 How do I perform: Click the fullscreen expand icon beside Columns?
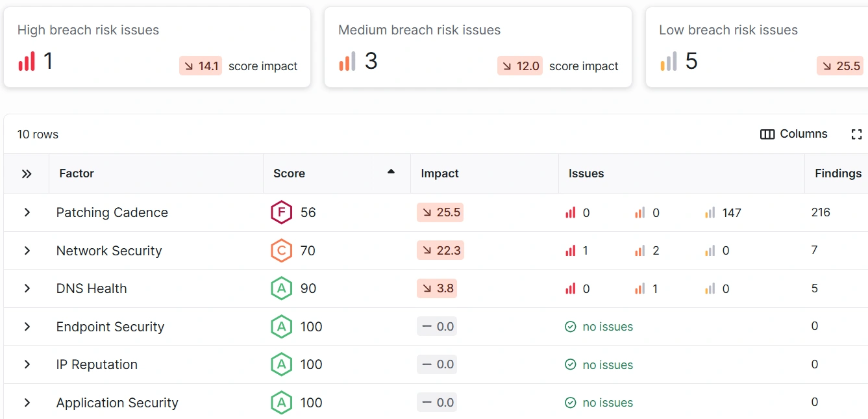[x=856, y=134]
